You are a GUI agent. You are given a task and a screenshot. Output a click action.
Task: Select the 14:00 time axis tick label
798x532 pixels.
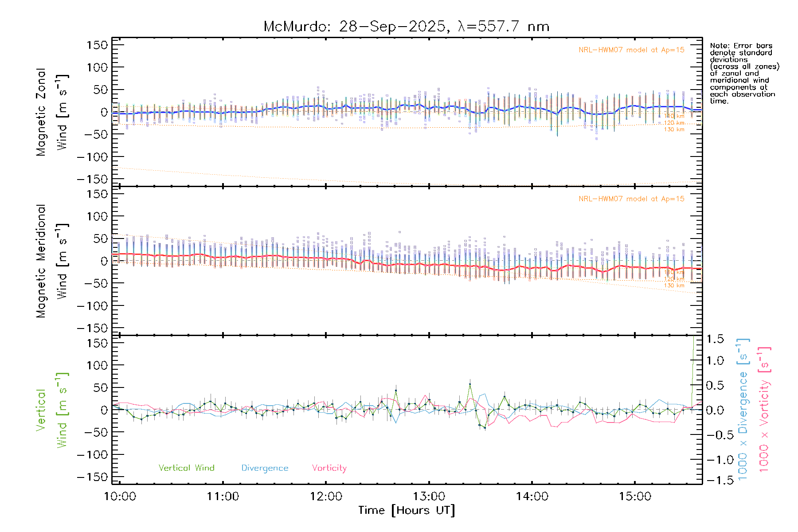coord(532,496)
